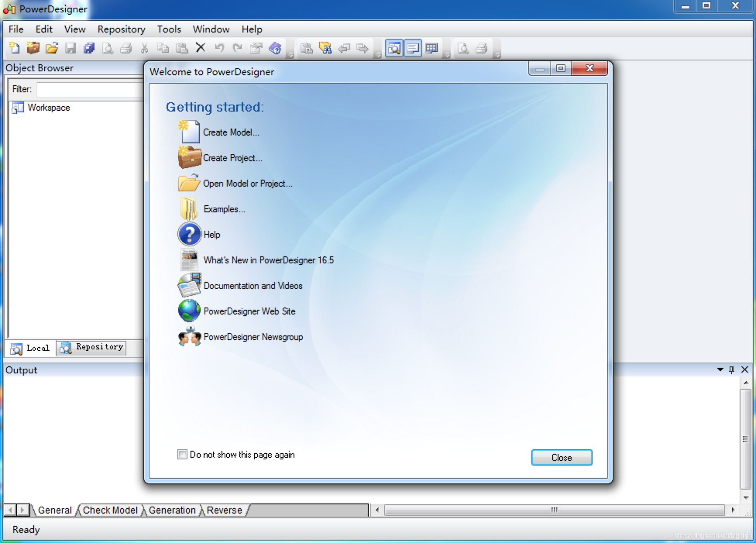The image size is (756, 543).
Task: Toggle the Object Browser view button
Action: 394,48
